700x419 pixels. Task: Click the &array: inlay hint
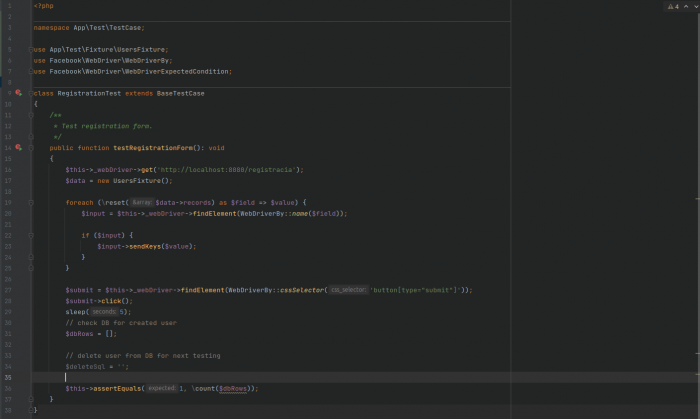point(142,202)
